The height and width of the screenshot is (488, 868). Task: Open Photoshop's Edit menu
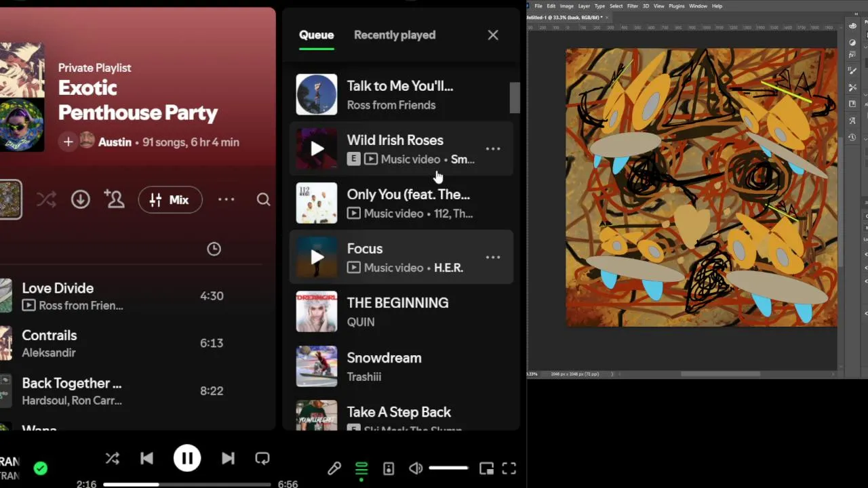[x=551, y=6]
